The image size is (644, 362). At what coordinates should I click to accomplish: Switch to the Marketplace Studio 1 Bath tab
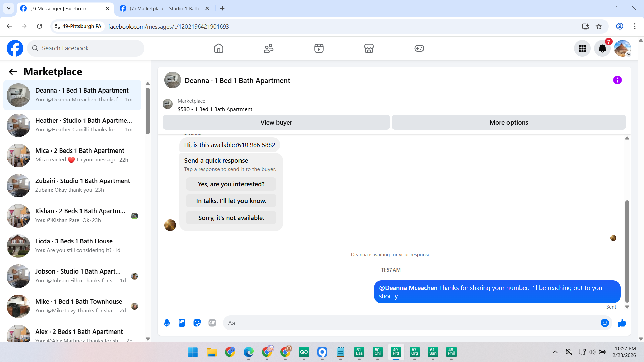(164, 9)
